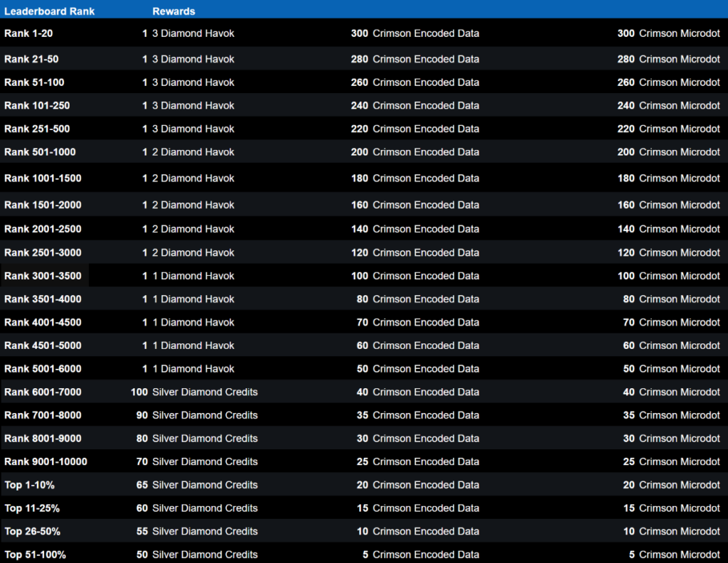
Task: Select the "Rank 51-100" row label
Action: [x=34, y=82]
